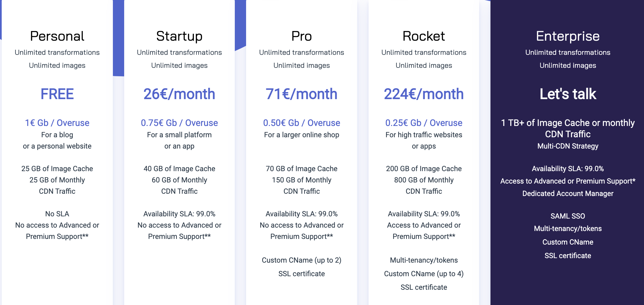Click "Custom CName (up to 4)" under Rocket
Viewport: 644px width, 305px height.
pos(424,274)
